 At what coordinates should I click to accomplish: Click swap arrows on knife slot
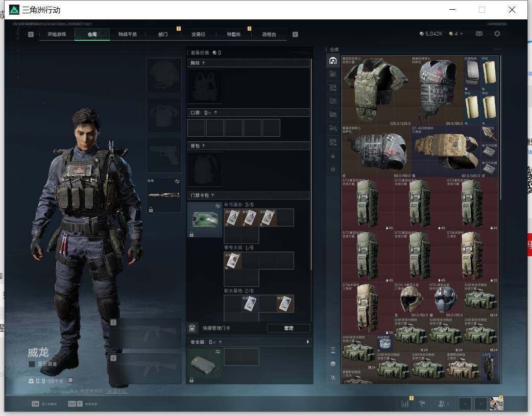(177, 181)
